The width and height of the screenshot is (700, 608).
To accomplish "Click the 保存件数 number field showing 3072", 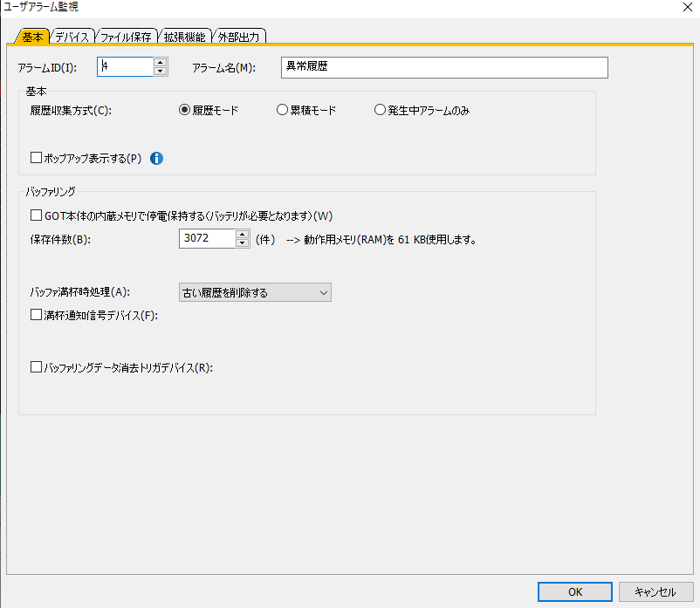I will click(207, 239).
